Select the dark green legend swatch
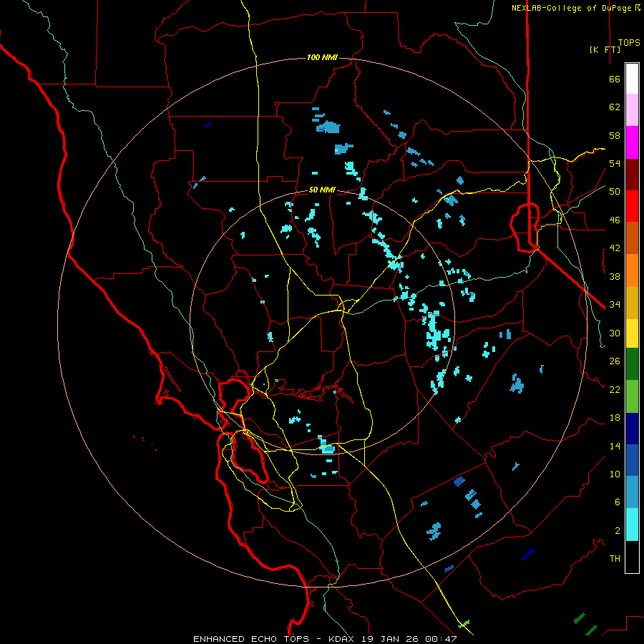The width and height of the screenshot is (644, 644). pyautogui.click(x=632, y=364)
